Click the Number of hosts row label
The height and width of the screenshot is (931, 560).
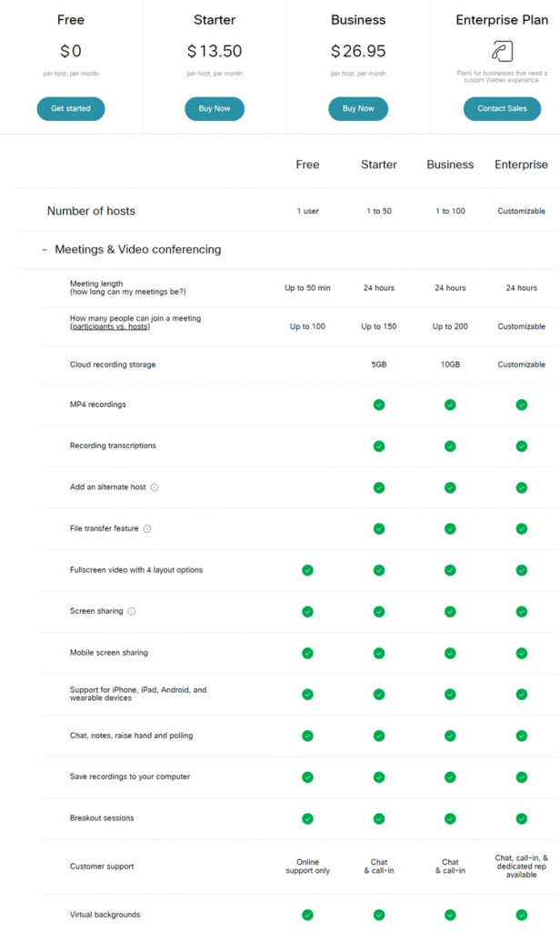tap(91, 211)
